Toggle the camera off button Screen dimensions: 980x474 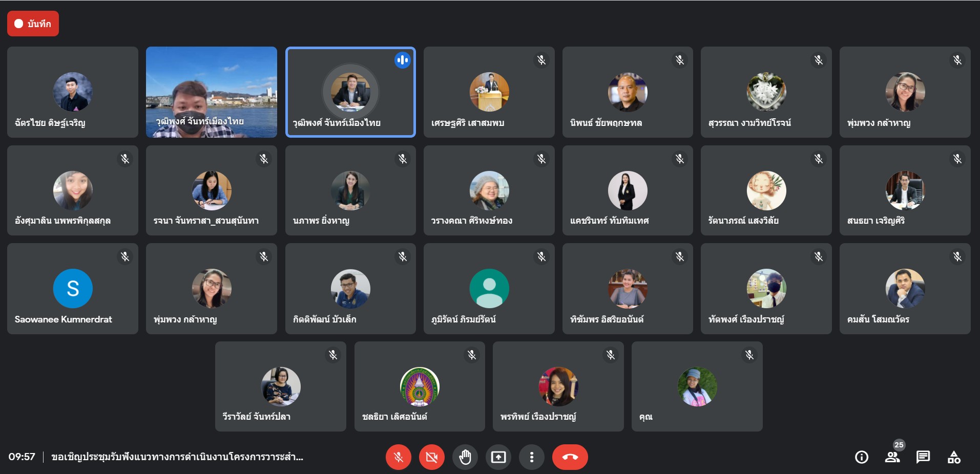pyautogui.click(x=432, y=457)
